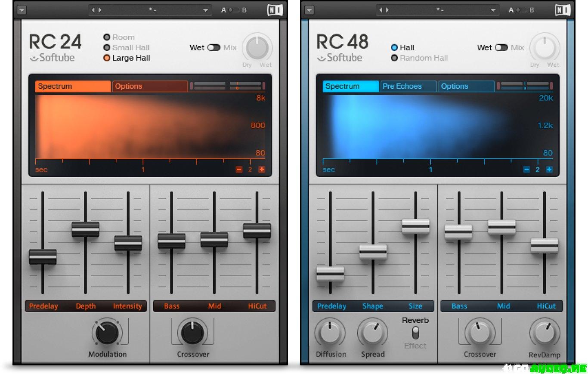Click the Bass slider handle in RC 48
This screenshot has width=588, height=374.
click(458, 232)
